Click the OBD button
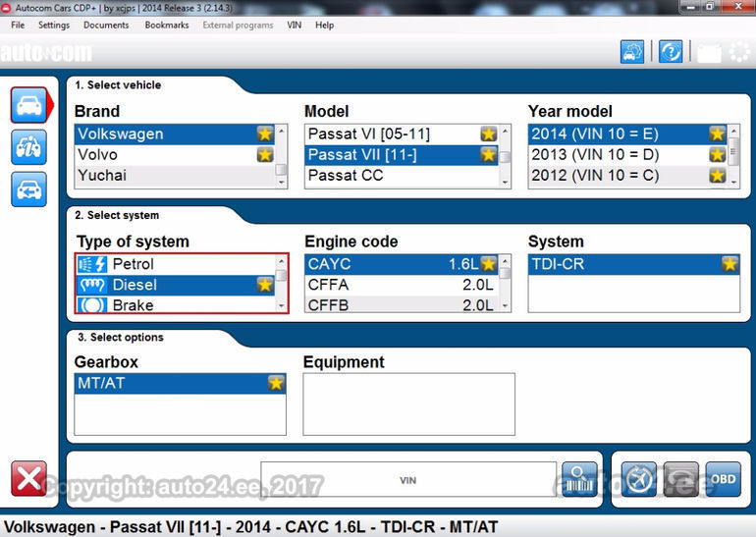The height and width of the screenshot is (537, 756). tap(724, 479)
